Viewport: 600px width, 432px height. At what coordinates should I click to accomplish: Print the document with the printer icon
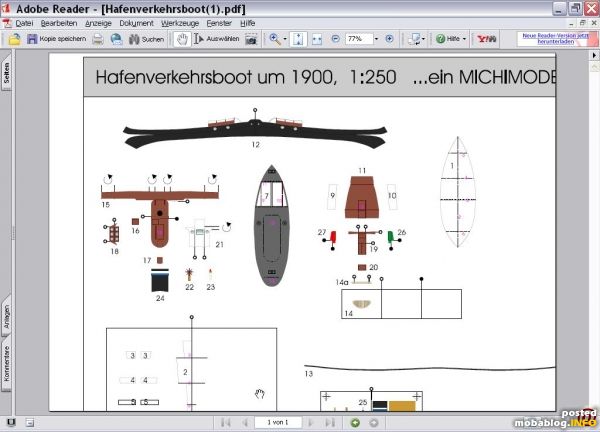98,39
